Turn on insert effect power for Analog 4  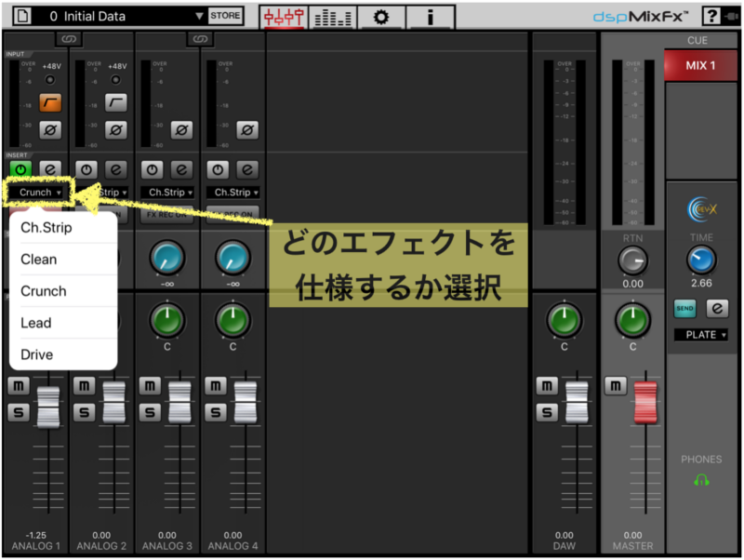pyautogui.click(x=218, y=169)
